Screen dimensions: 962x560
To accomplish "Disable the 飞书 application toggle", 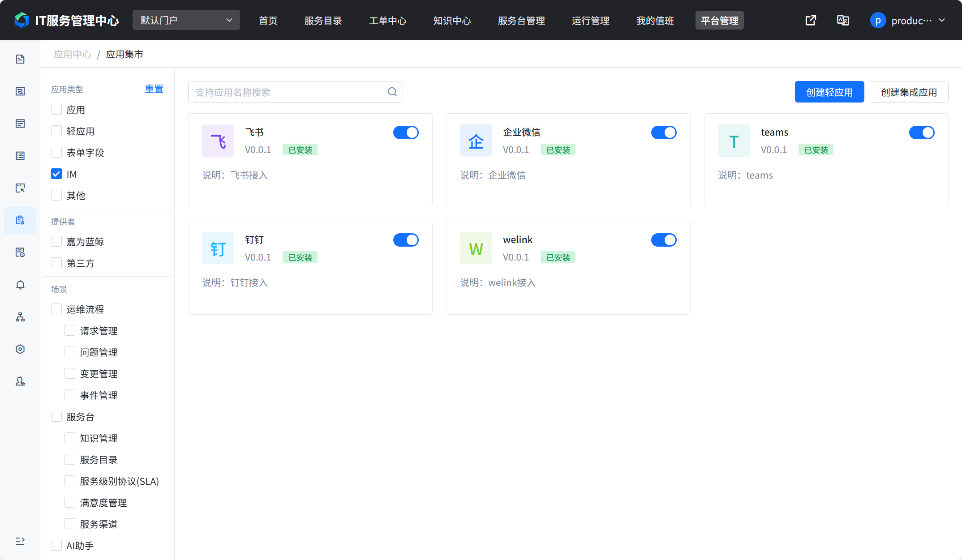I will (406, 133).
